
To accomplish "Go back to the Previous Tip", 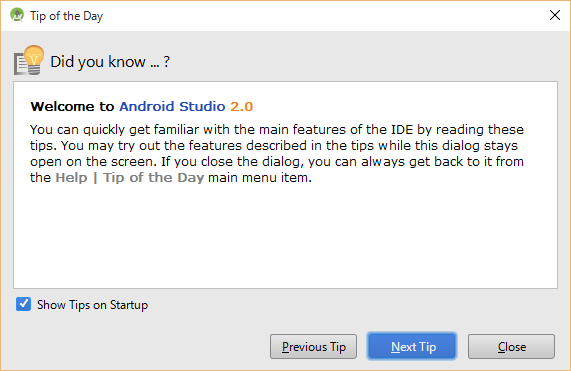I will (313, 346).
